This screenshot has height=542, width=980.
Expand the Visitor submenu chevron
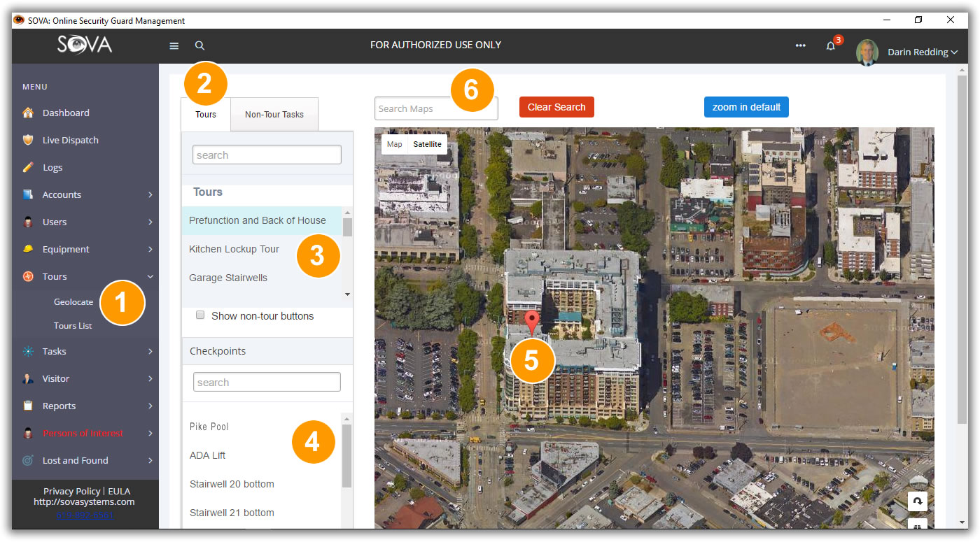(150, 378)
